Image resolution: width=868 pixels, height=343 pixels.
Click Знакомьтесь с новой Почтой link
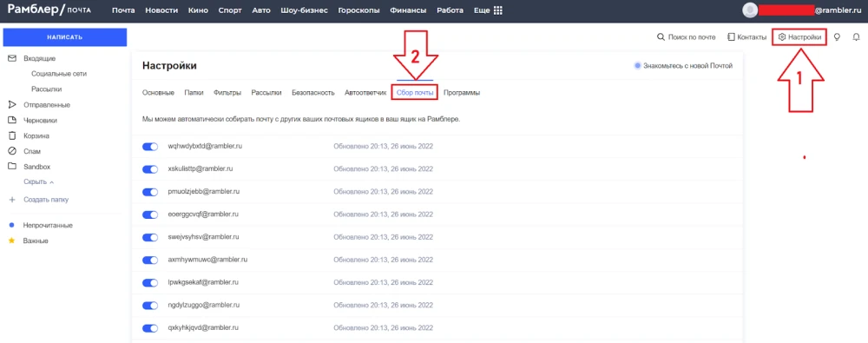click(x=684, y=65)
